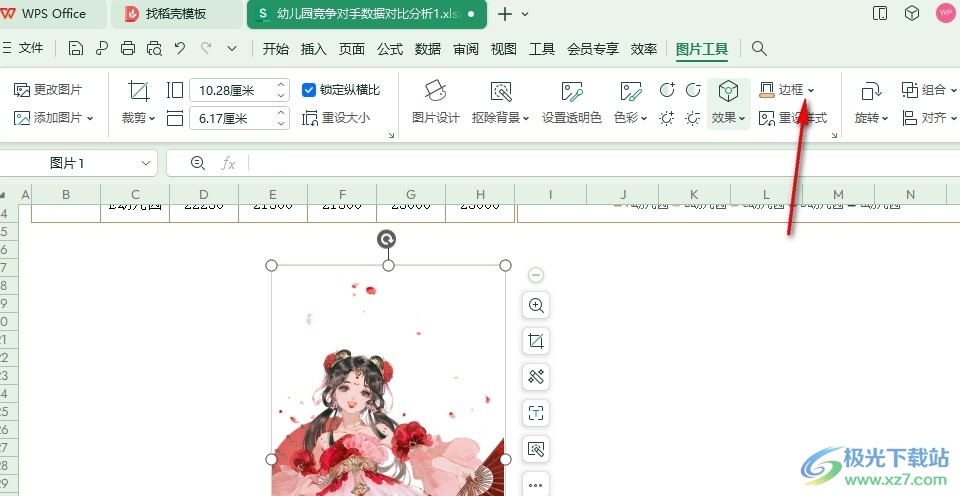Image resolution: width=960 pixels, height=496 pixels.
Task: Increase height value with spinner
Action: [281, 85]
